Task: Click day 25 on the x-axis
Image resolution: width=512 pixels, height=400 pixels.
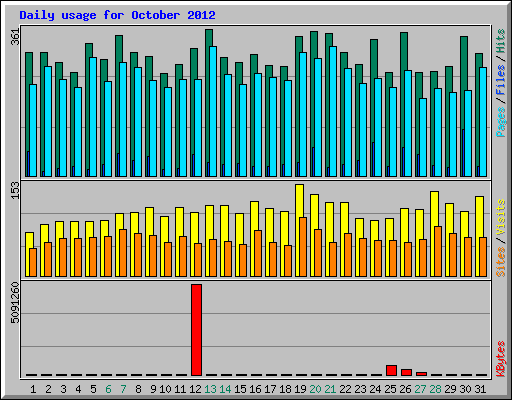Action: tap(390, 389)
